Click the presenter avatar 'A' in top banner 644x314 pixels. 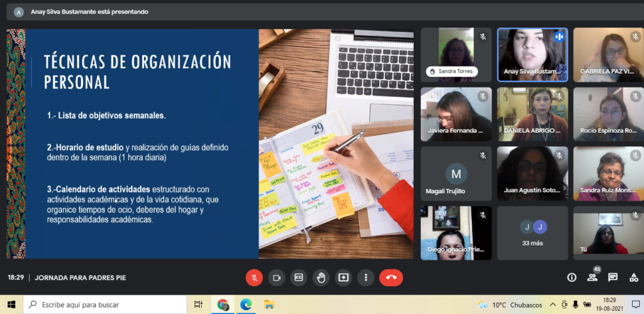18,12
